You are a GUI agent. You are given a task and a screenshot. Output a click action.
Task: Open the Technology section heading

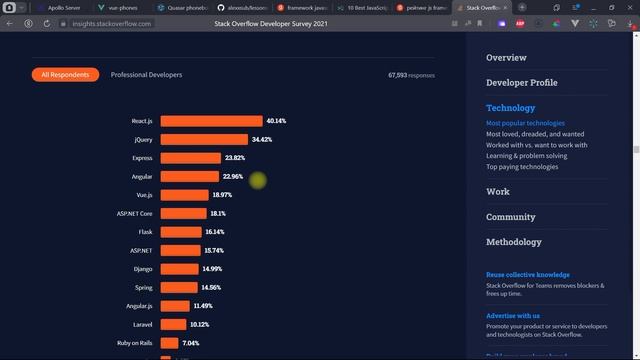510,108
